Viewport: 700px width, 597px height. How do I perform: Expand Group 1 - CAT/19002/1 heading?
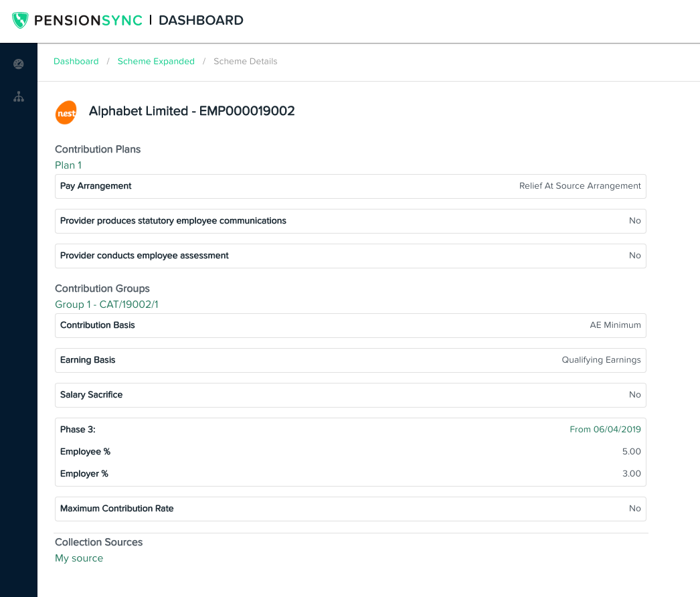106,305
